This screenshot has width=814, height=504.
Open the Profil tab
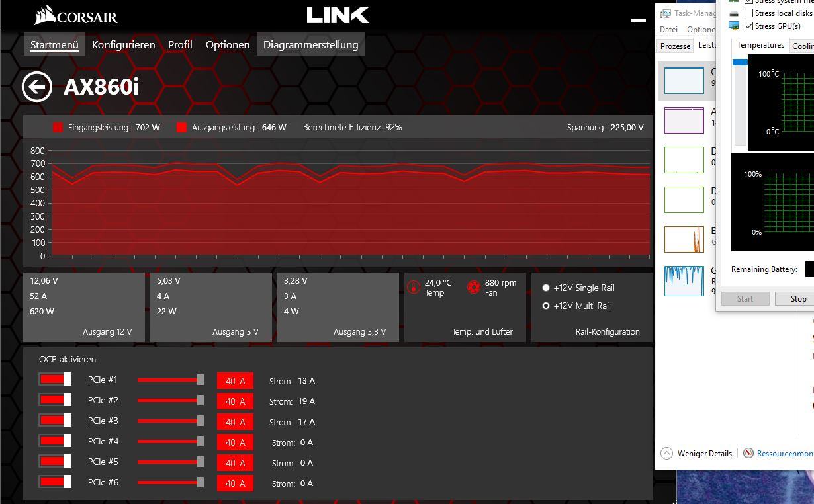180,44
